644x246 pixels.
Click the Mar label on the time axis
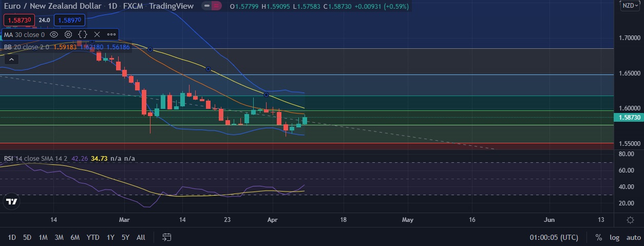[x=125, y=220]
